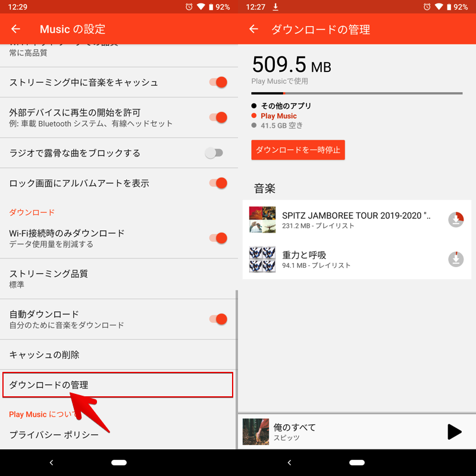476x476 pixels.
Task: Tap home pill under the download screen
Action: 357,462
